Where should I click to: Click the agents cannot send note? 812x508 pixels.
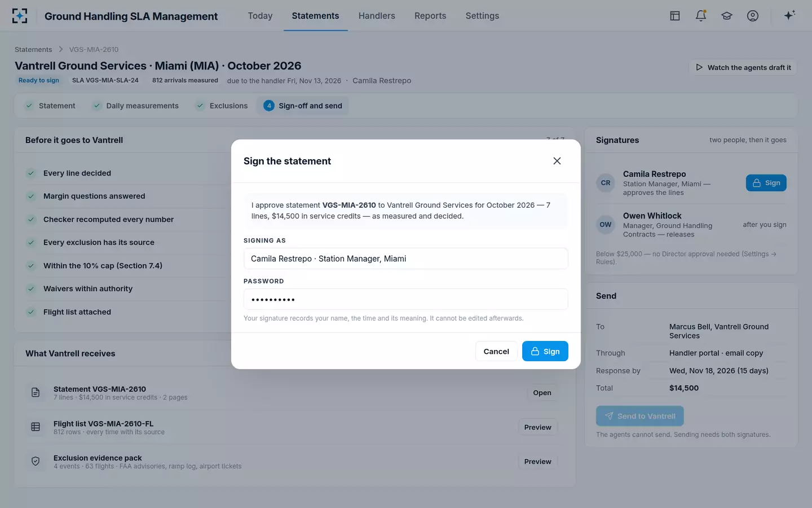coord(683,435)
